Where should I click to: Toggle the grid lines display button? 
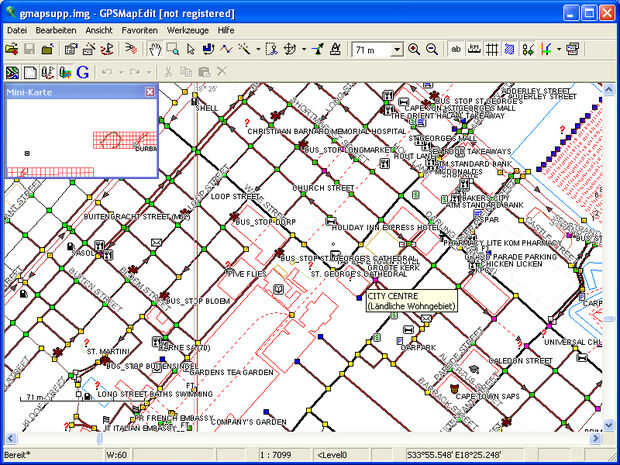491,49
